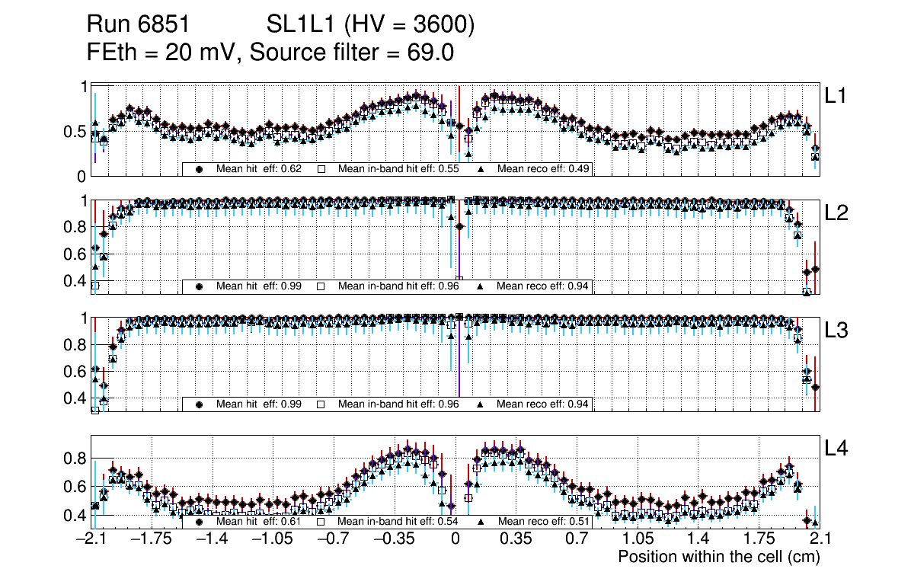The width and height of the screenshot is (911, 588).
Task: Click the 0.35 tick label on the x-axis
Action: point(516,539)
